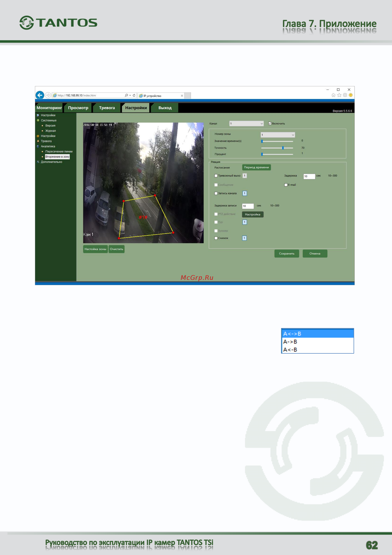392x555 pixels.
Task: Enable the Запись канала checkbox
Action: coord(216,193)
